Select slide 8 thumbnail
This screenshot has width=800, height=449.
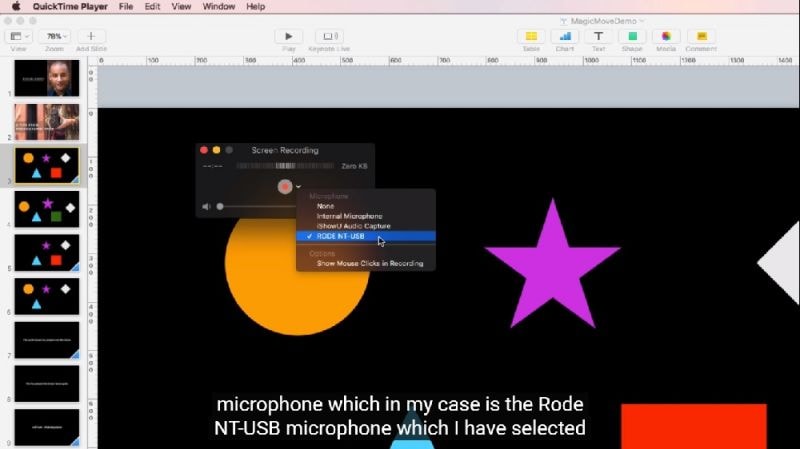pos(47,384)
